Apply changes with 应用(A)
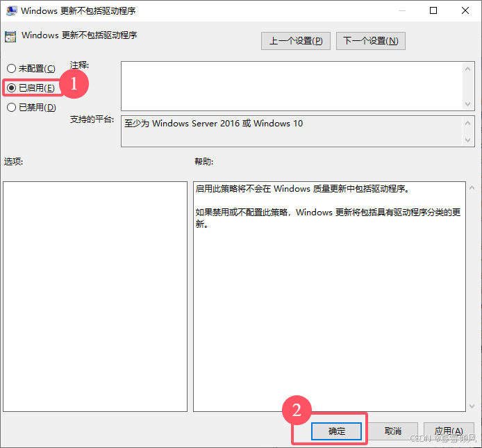Viewport: 482px width, 448px height. (449, 431)
